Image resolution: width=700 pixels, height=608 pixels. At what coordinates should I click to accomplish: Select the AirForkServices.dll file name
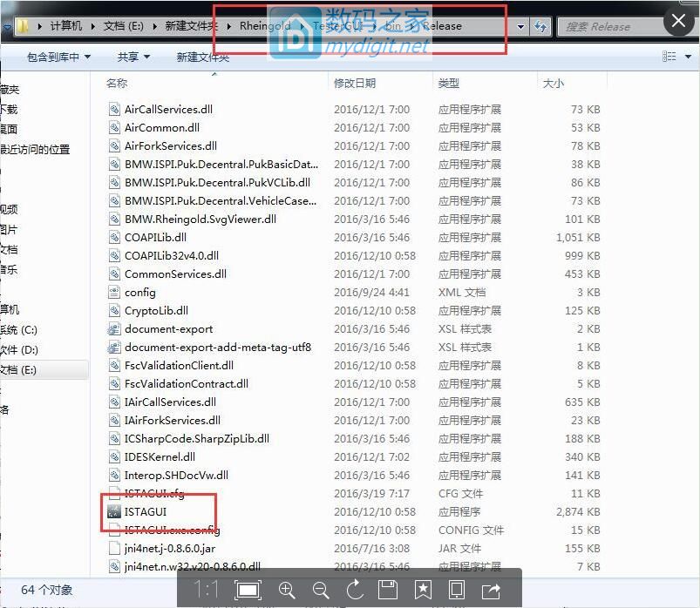click(x=171, y=145)
